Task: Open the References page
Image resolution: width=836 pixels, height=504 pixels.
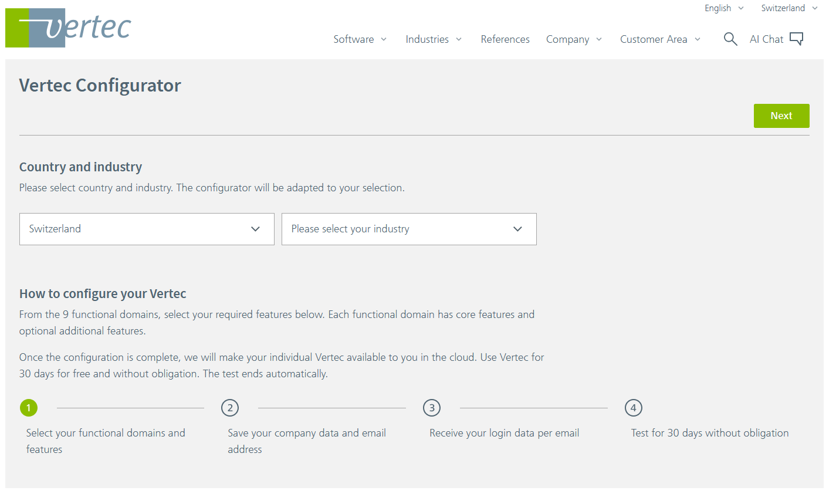Action: coord(505,39)
